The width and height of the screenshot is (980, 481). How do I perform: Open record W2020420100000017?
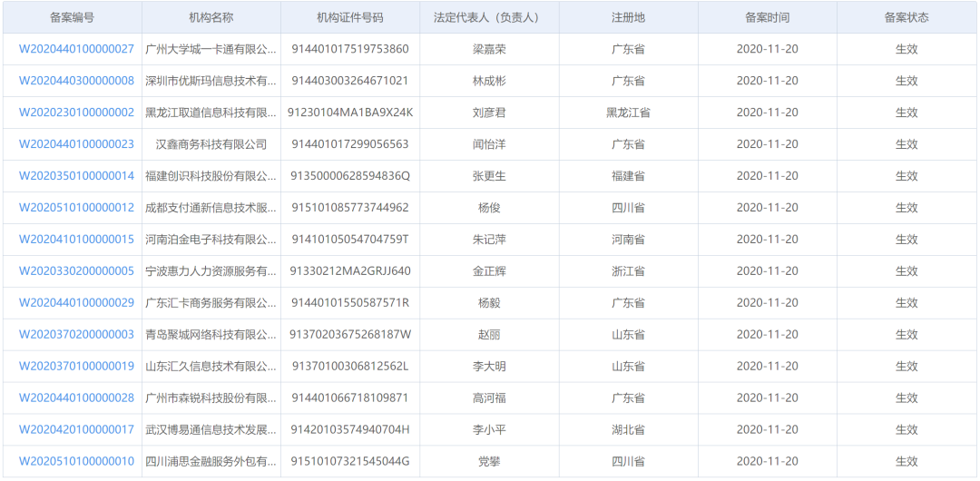pyautogui.click(x=76, y=429)
